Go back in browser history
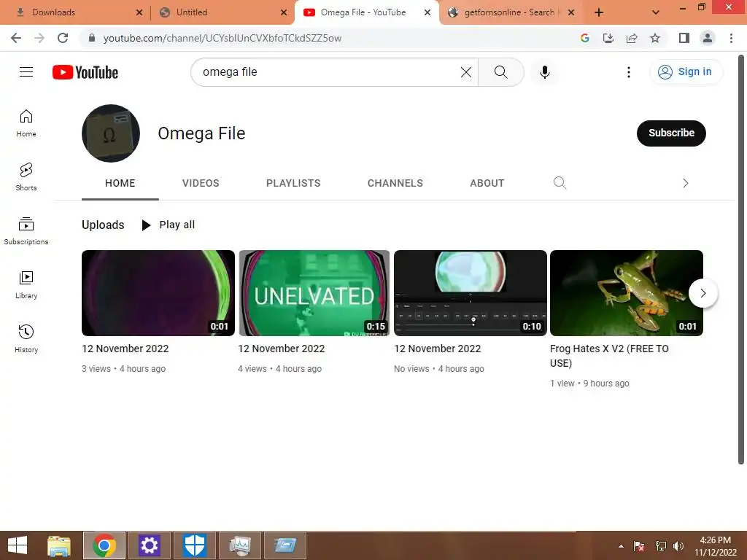Image resolution: width=747 pixels, height=560 pixels. (x=16, y=38)
